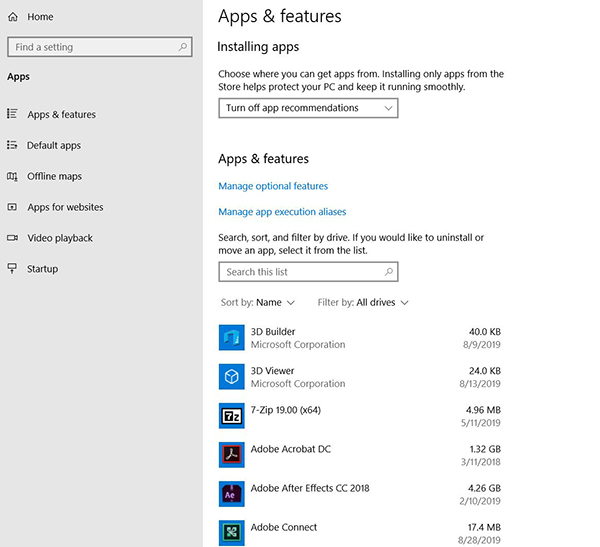Select the 3D Viewer app name
This screenshot has height=547, width=600.
[272, 371]
